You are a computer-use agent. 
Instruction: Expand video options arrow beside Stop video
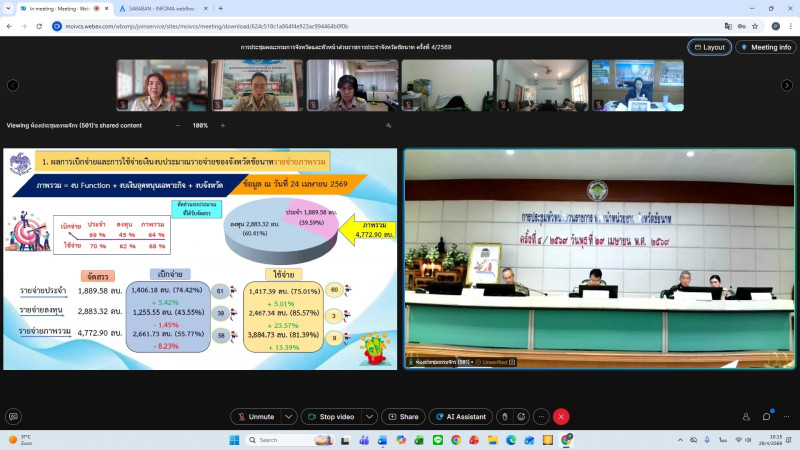[369, 417]
